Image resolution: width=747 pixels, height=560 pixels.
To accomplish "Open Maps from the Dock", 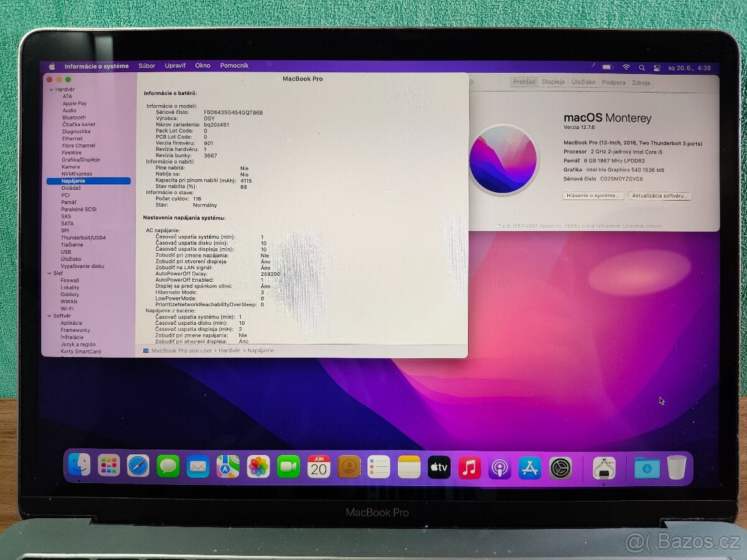I will (228, 466).
